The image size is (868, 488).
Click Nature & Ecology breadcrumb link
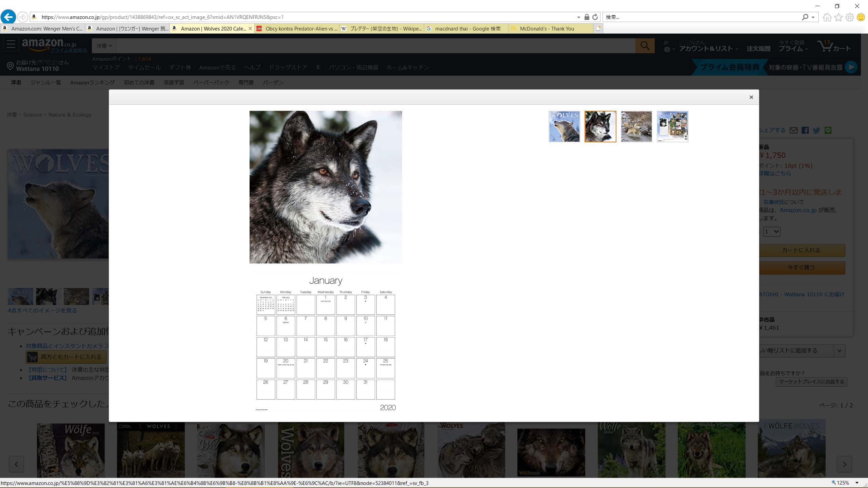pos(70,115)
